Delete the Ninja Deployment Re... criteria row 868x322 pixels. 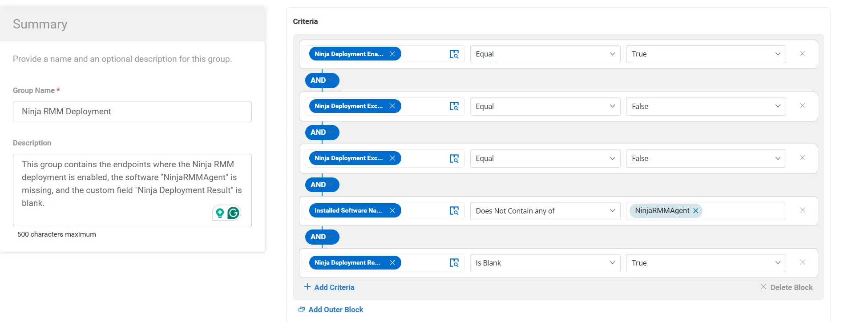coord(803,262)
